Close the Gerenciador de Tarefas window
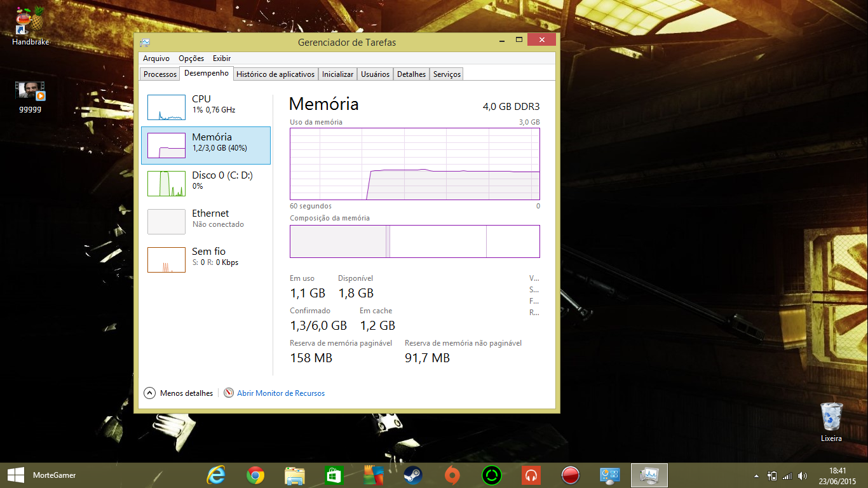The image size is (868, 488). (542, 40)
